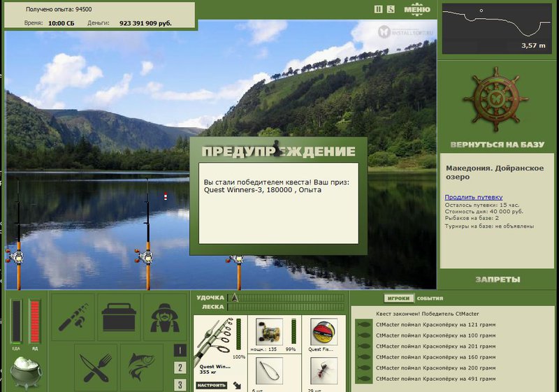This screenshot has height=392, width=559.
Task: Open the ЗАПРЕТЫ section
Action: (x=498, y=280)
